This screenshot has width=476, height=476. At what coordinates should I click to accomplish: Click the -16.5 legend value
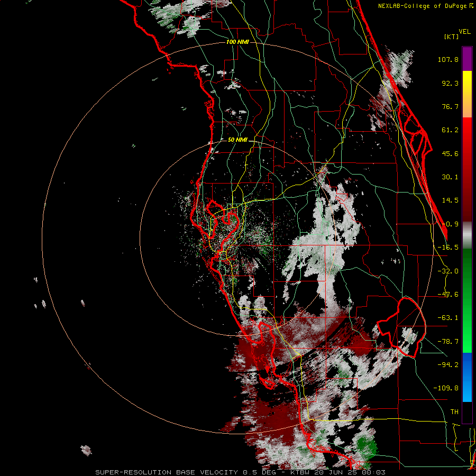[448, 248]
